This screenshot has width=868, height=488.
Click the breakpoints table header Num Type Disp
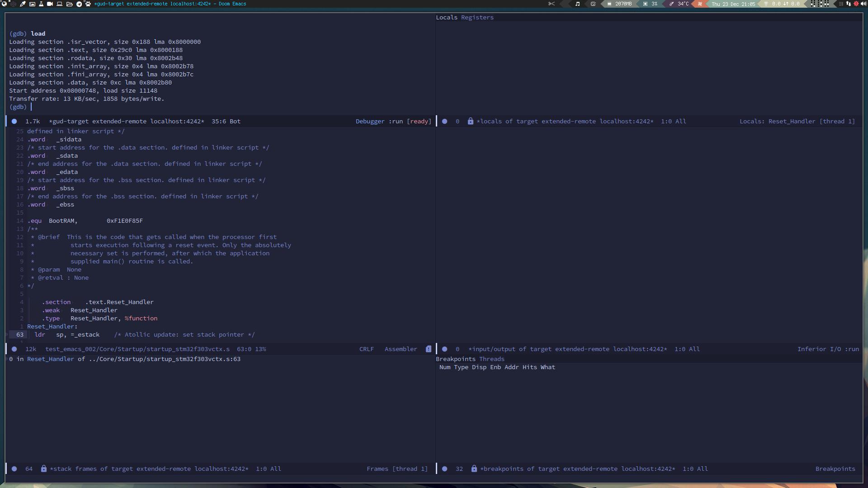pyautogui.click(x=497, y=367)
